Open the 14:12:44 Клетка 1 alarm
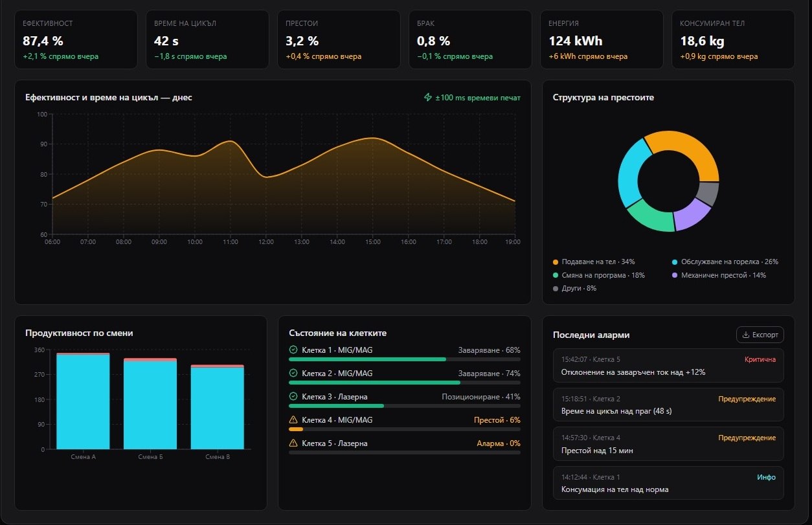The height and width of the screenshot is (525, 812). (668, 483)
